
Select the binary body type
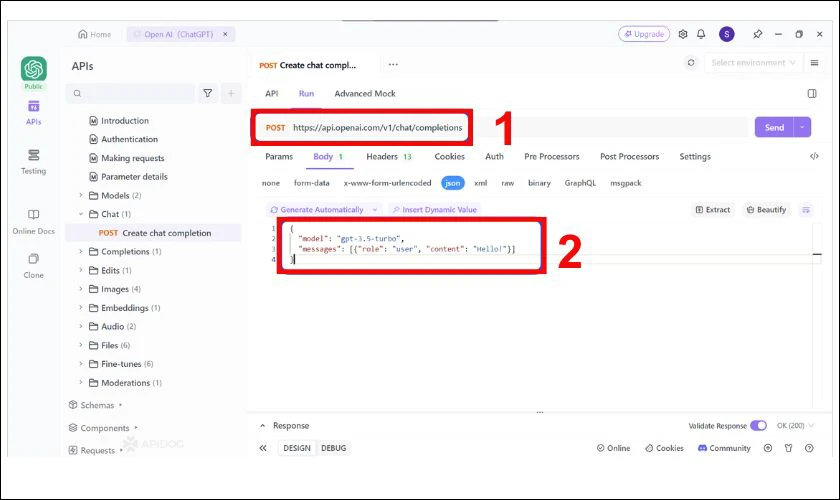539,183
